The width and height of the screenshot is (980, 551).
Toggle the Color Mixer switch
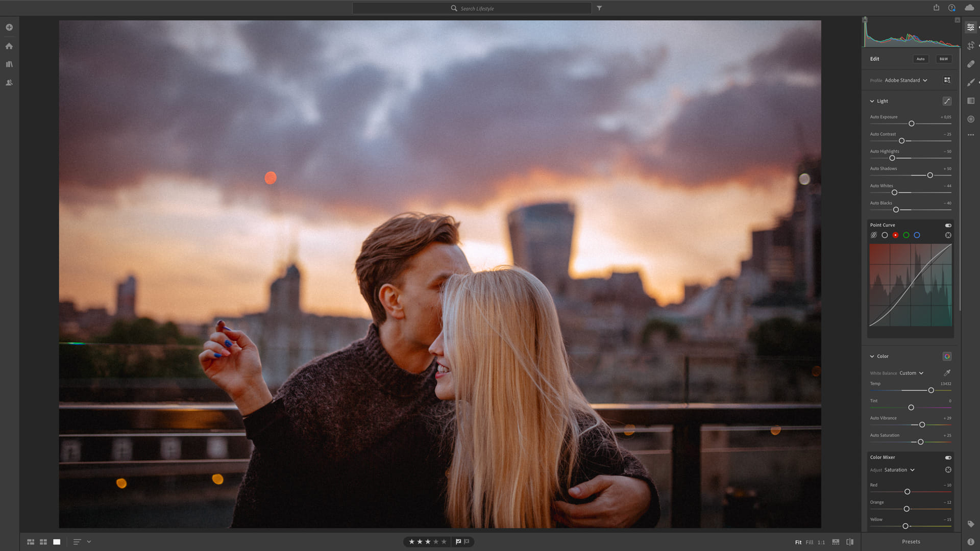point(948,458)
